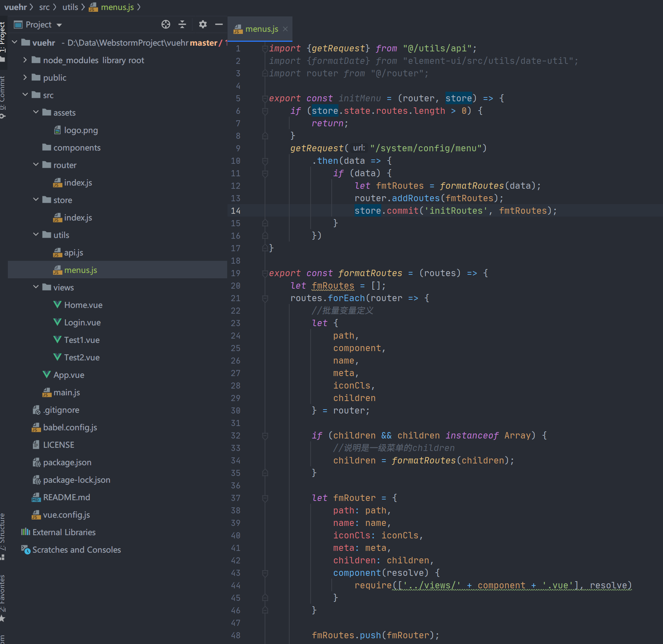Viewport: 663px width, 644px height.
Task: Fold the import block at line 1
Action: tap(265, 49)
